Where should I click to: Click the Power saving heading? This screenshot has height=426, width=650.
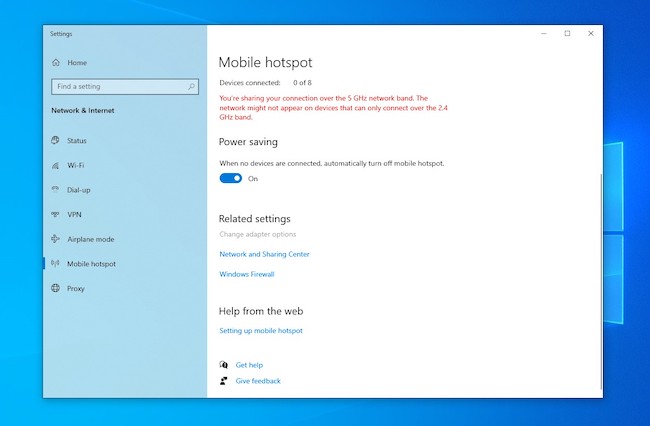pyautogui.click(x=248, y=142)
